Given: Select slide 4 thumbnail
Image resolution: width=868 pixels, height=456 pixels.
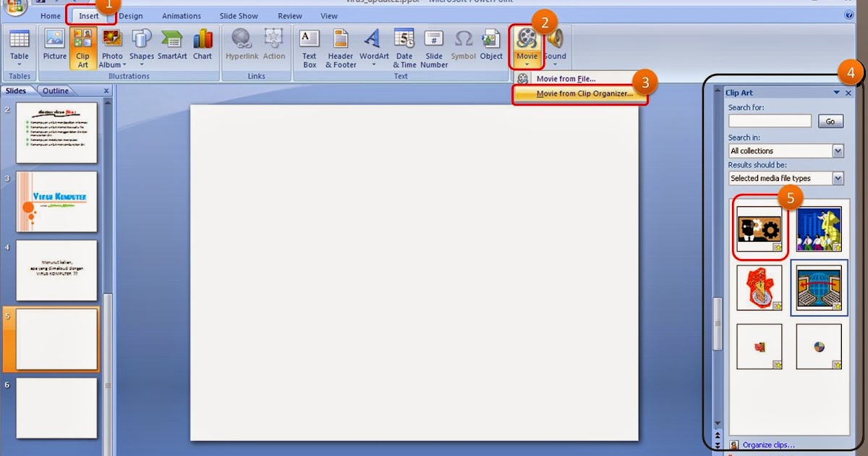Looking at the screenshot, I should click(x=56, y=271).
